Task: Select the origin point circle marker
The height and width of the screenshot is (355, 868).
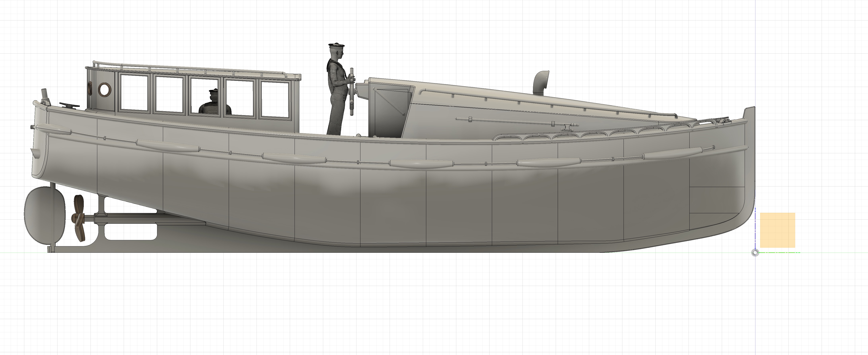Action: 755,253
